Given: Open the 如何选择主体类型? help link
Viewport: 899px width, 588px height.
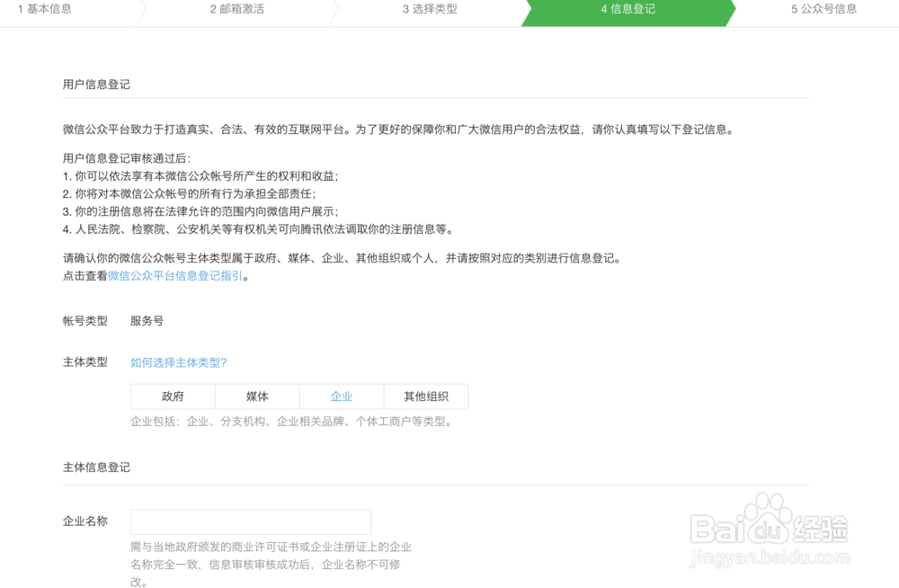Looking at the screenshot, I should pos(179,362).
